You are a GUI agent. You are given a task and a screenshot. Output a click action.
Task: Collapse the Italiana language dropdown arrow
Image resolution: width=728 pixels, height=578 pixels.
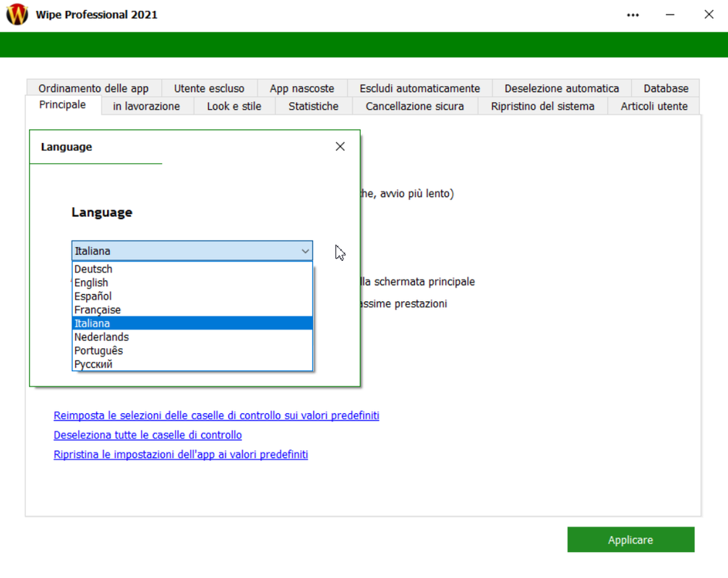(x=305, y=251)
